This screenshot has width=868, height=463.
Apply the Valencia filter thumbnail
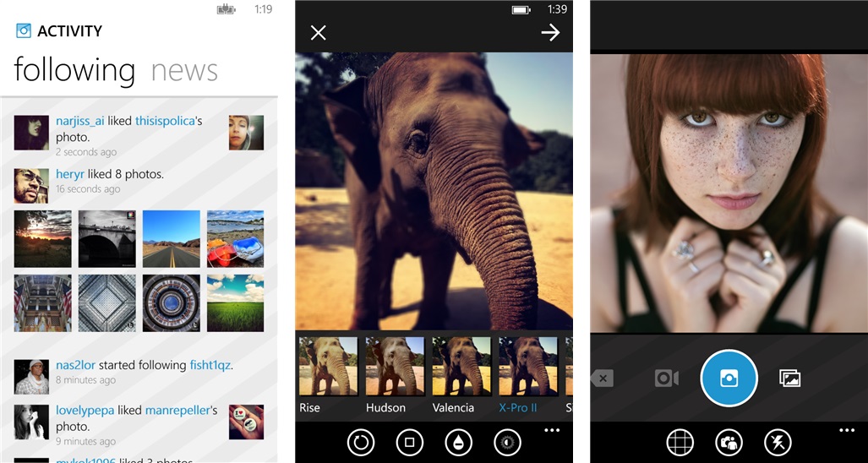point(461,366)
